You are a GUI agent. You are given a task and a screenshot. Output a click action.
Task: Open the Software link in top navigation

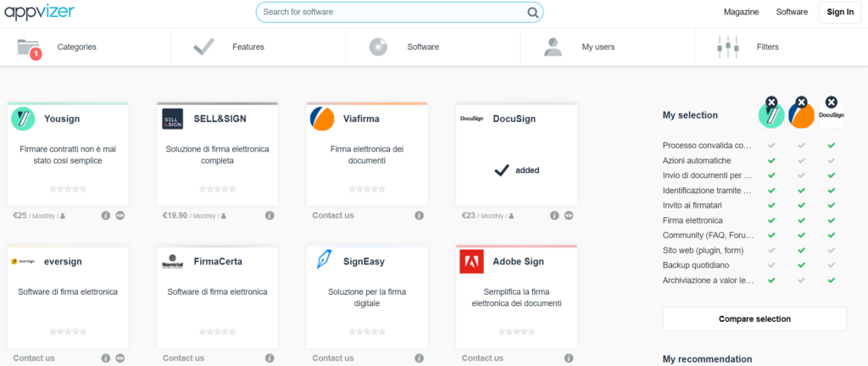792,12
